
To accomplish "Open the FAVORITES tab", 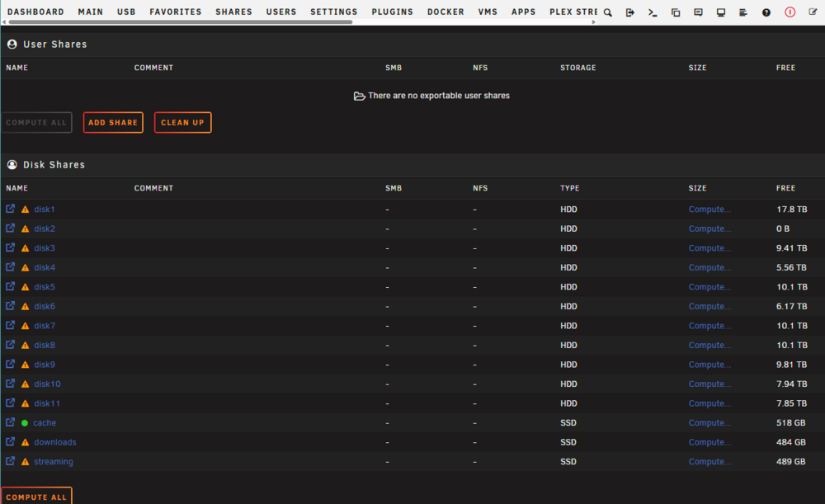I will tap(176, 12).
